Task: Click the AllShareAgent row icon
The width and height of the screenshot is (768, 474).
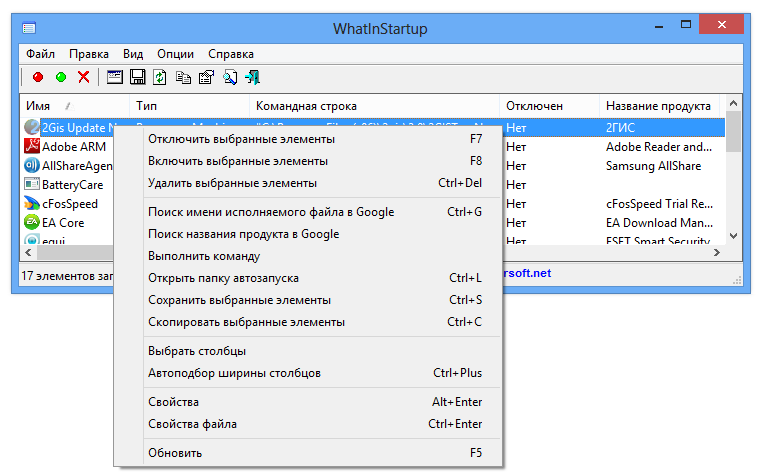Action: point(32,165)
